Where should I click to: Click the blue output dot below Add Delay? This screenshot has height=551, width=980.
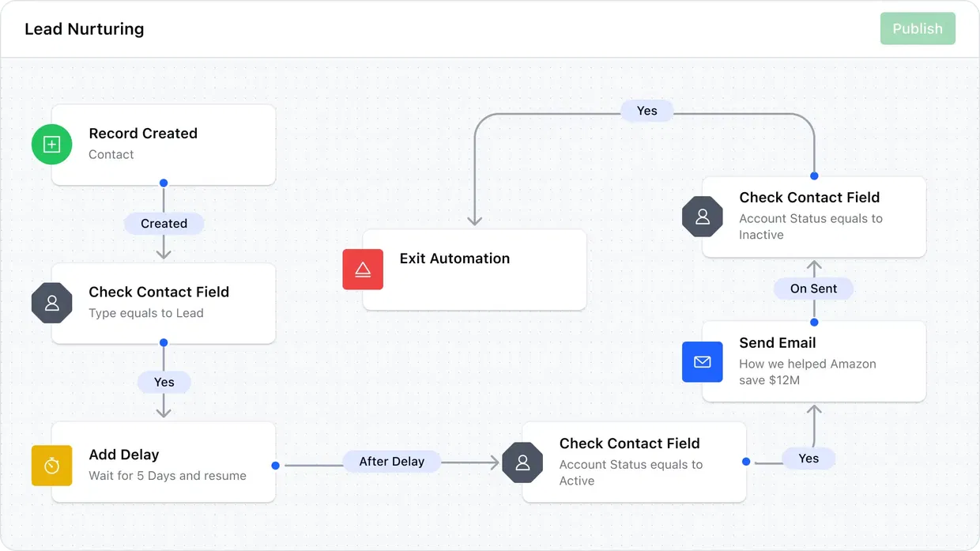pyautogui.click(x=275, y=465)
